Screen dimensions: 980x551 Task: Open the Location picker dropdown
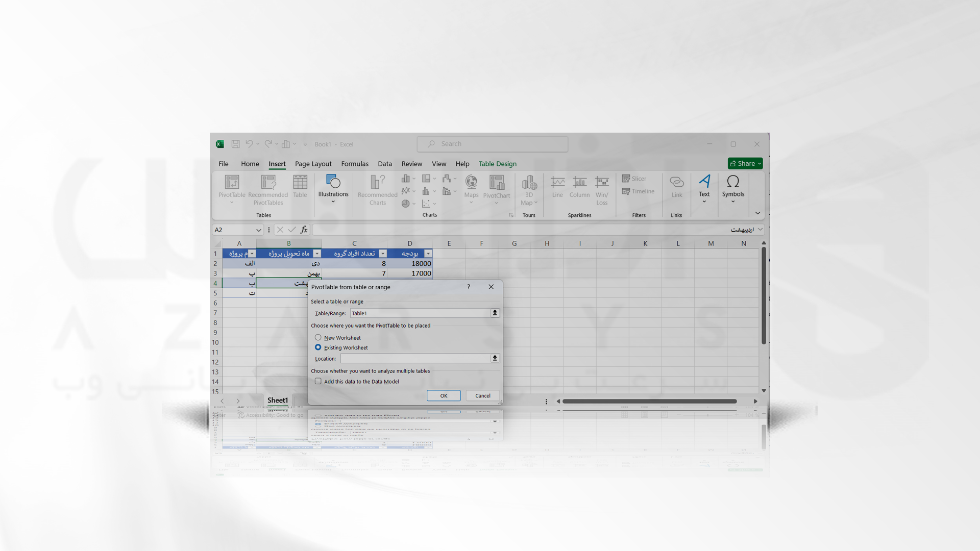(x=494, y=357)
